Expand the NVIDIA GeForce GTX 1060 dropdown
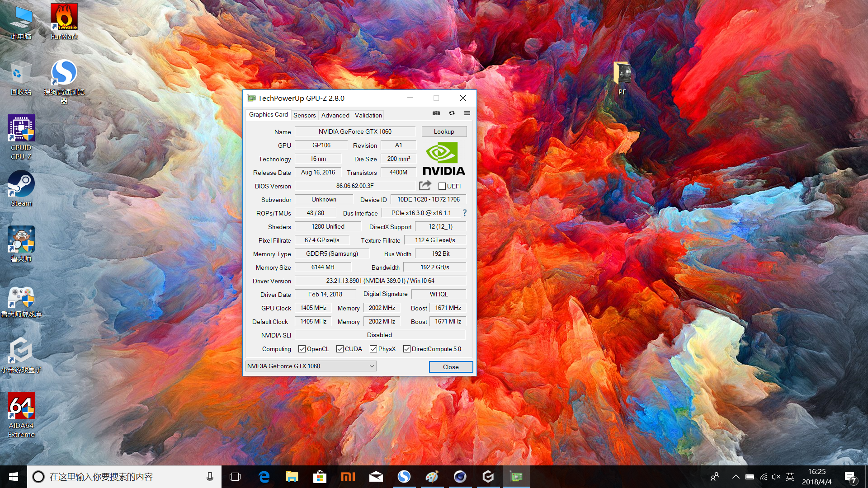Screen dimensions: 868x488 [311, 366]
